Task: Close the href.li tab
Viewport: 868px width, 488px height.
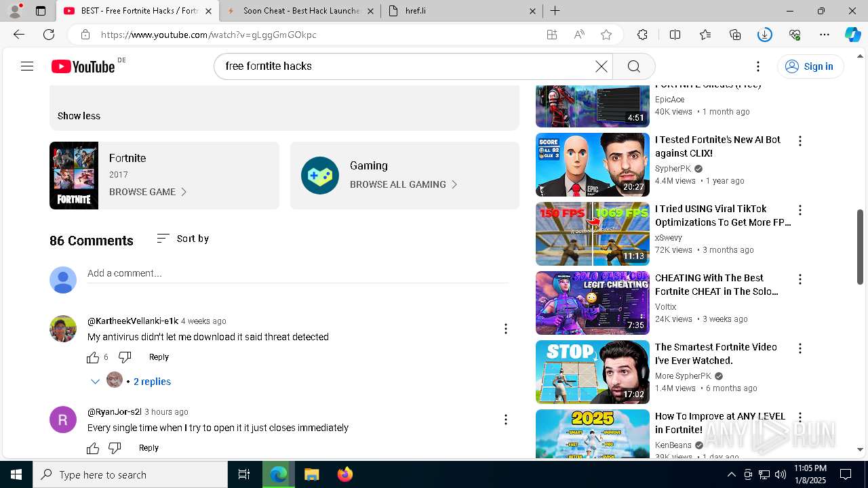Action: click(x=532, y=11)
